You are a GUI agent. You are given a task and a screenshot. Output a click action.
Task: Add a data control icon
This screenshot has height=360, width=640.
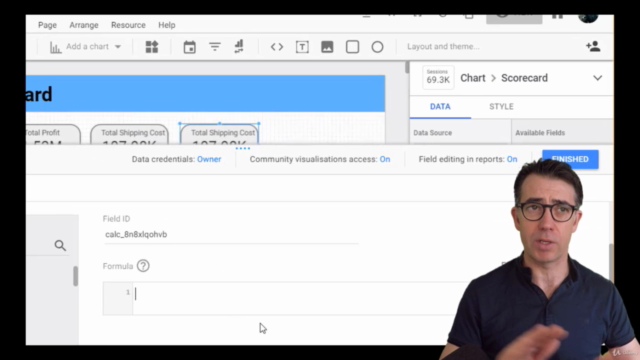pyautogui.click(x=239, y=47)
